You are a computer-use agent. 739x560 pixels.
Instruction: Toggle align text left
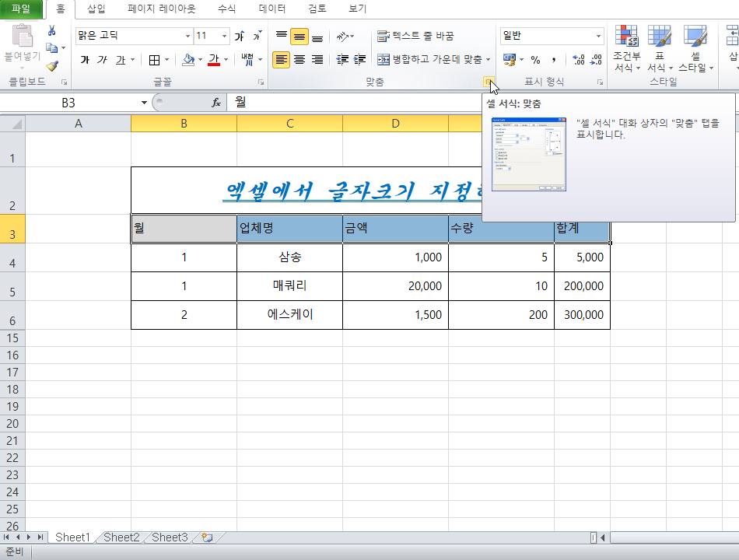click(282, 60)
